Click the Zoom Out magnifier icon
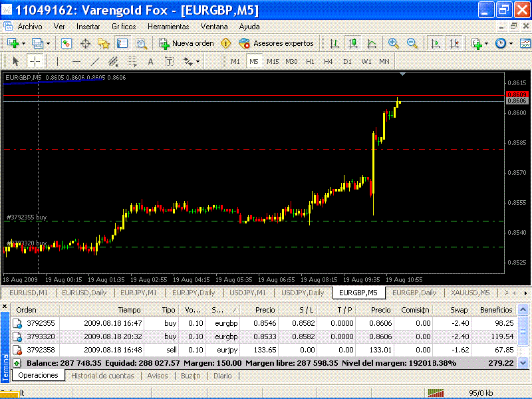This screenshot has width=532, height=399. point(412,43)
